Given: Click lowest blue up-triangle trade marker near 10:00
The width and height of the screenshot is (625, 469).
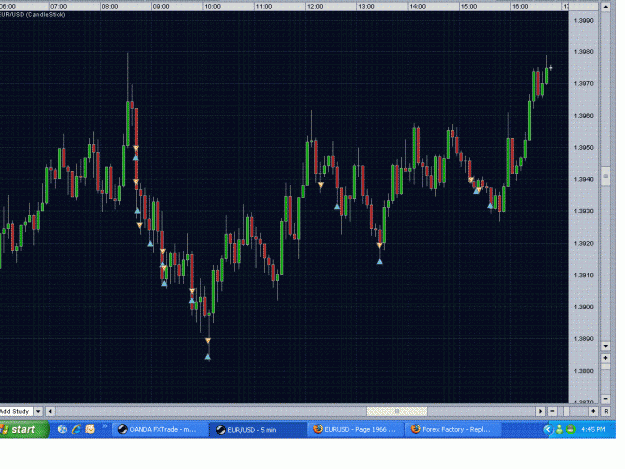Looking at the screenshot, I should pyautogui.click(x=208, y=357).
